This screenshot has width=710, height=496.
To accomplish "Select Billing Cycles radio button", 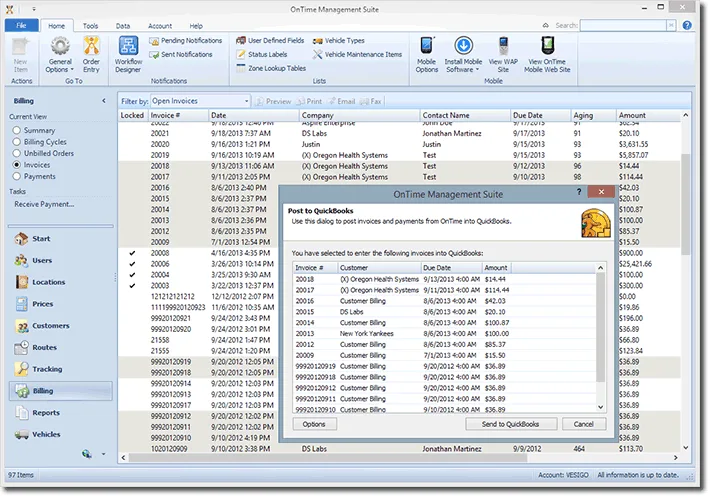I will [x=17, y=142].
